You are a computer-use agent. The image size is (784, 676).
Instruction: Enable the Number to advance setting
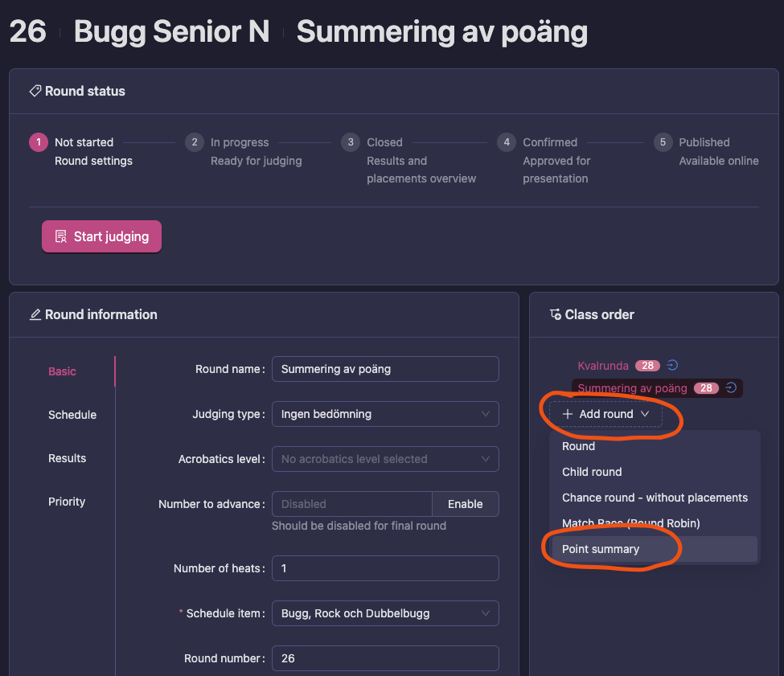click(465, 504)
